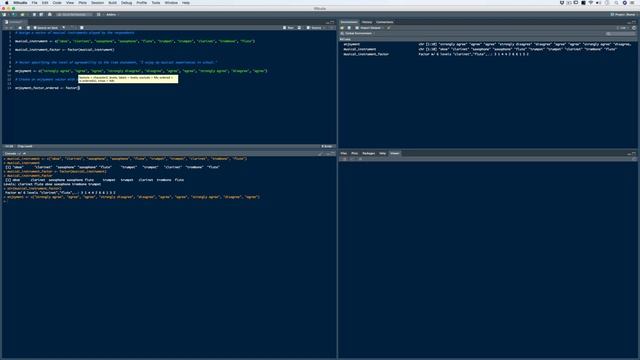Open the Build menu
The image size is (640, 360).
(112, 2)
